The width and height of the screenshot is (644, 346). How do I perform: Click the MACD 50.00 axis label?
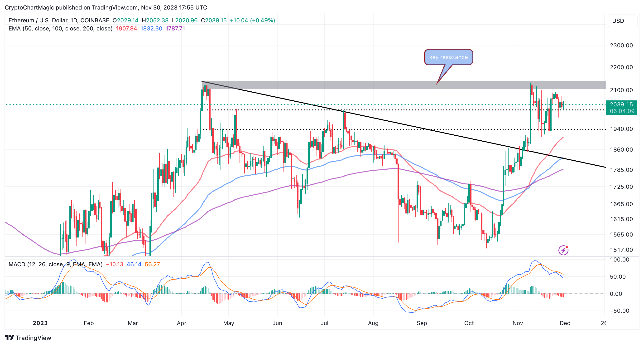click(x=617, y=277)
